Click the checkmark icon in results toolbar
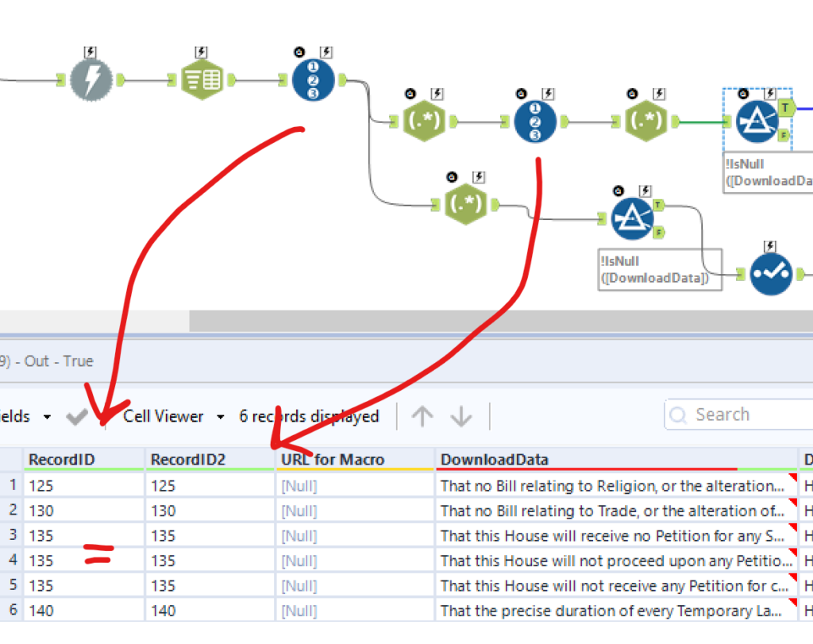Screen dimensions: 813x644 click(x=77, y=416)
